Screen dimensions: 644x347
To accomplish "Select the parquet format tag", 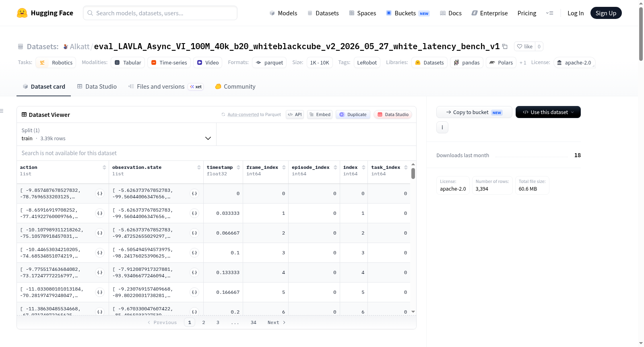I will 269,62.
